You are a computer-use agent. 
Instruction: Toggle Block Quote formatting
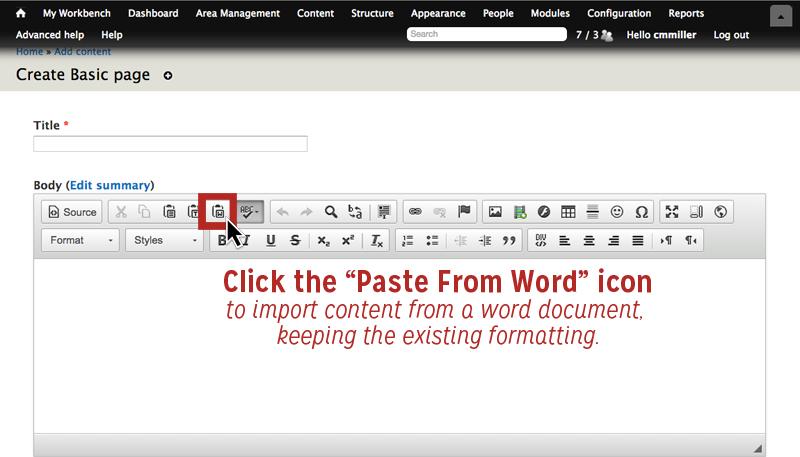point(509,240)
